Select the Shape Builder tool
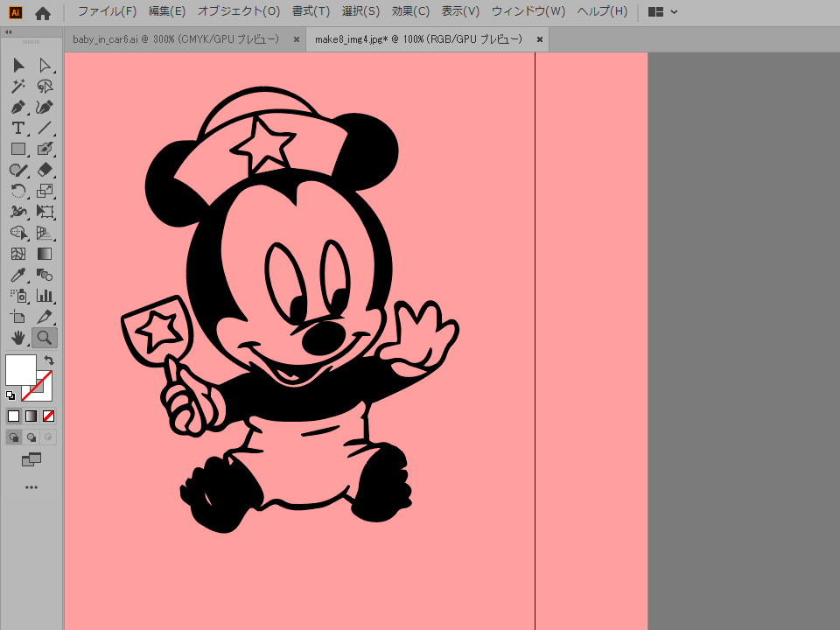 18,233
